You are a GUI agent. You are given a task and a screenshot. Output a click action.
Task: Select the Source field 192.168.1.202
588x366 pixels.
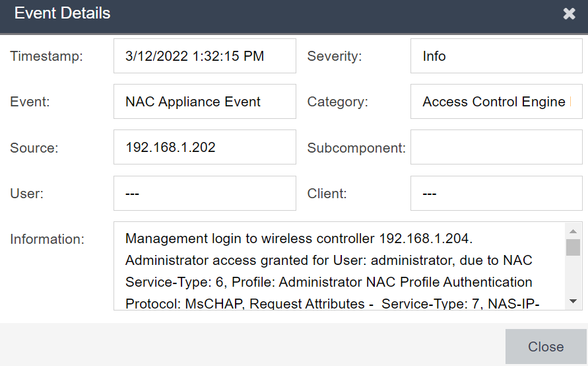click(x=205, y=147)
